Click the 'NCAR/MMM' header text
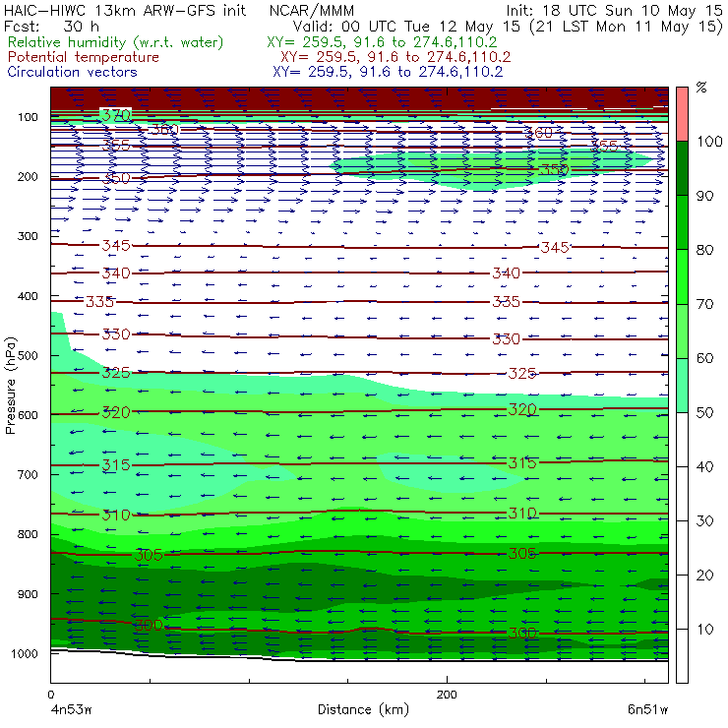The height and width of the screenshot is (728, 728). pos(312,10)
